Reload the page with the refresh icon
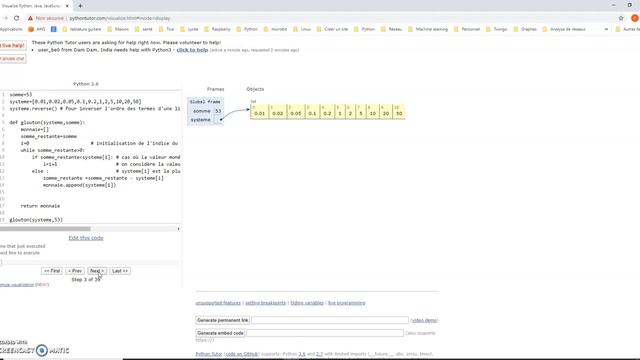The width and height of the screenshot is (640, 360). tap(16, 18)
